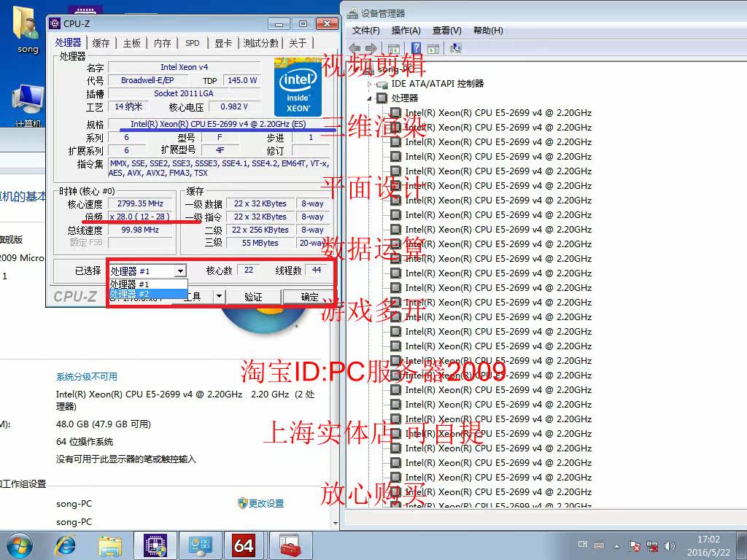Open the Windows Start menu orb
This screenshot has height=560, width=747.
pyautogui.click(x=19, y=545)
